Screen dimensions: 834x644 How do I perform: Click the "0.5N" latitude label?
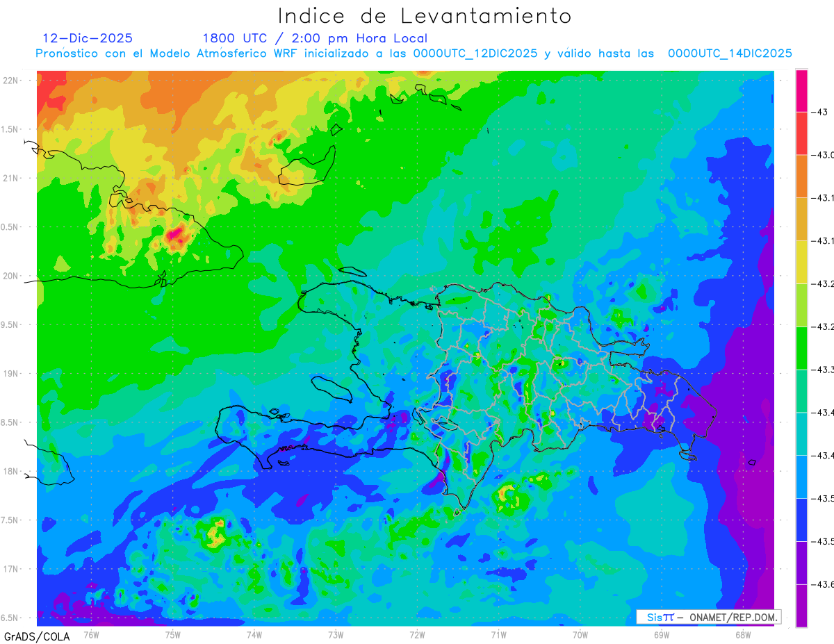pos(10,227)
